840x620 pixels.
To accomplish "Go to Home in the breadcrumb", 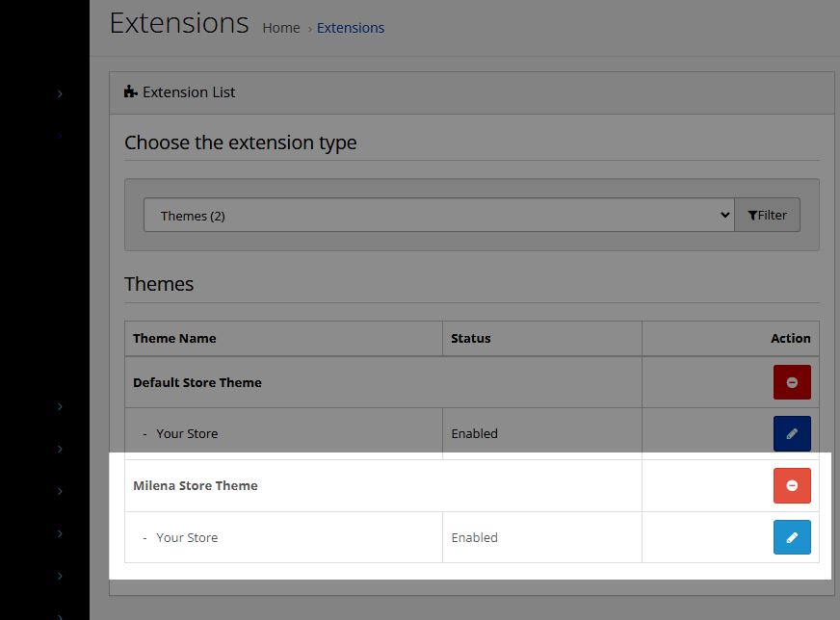I will tap(281, 28).
